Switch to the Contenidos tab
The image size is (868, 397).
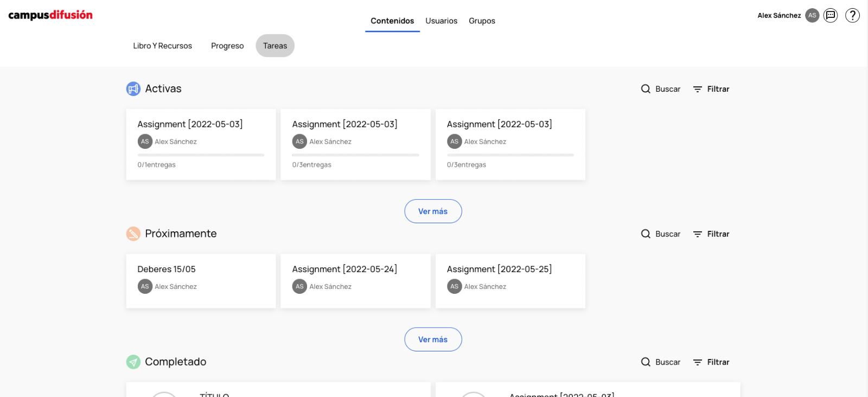[x=392, y=21]
